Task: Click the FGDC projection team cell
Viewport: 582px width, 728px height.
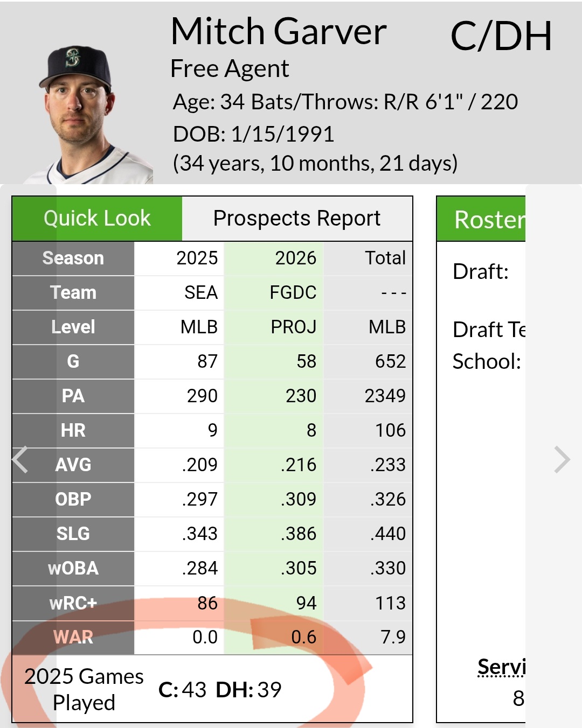Action: tap(293, 292)
